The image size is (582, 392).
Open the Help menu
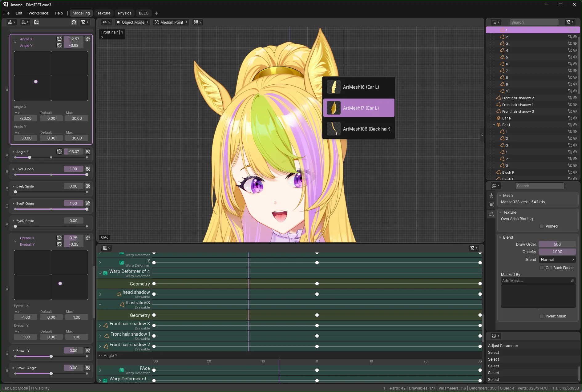[59, 13]
